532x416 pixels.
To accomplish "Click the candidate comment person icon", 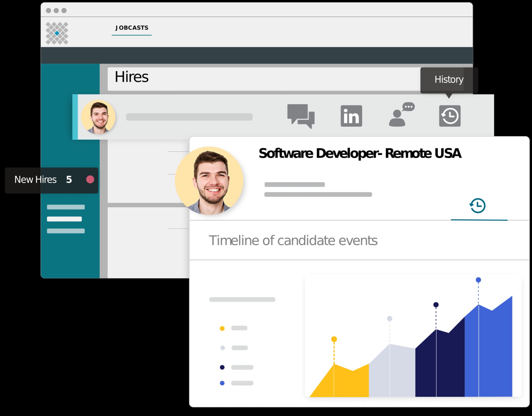I will (401, 115).
